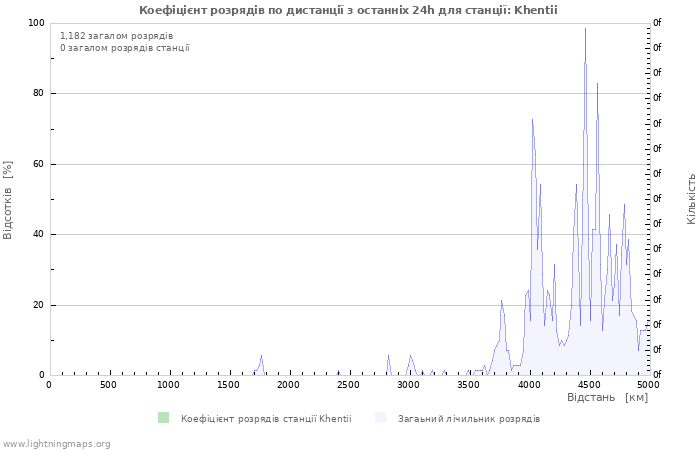Click the small spike near 1750 km
The image size is (700, 450).
[x=261, y=357]
